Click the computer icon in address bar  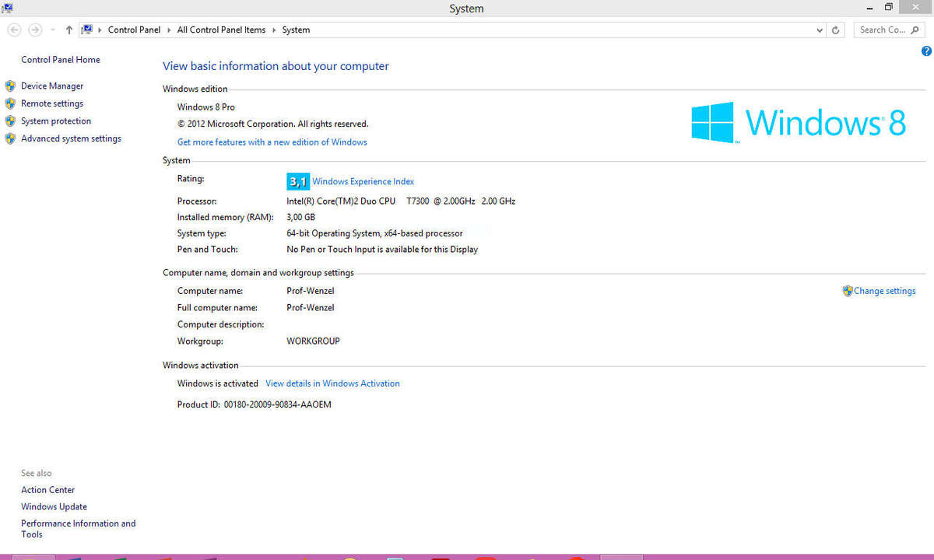[88, 30]
